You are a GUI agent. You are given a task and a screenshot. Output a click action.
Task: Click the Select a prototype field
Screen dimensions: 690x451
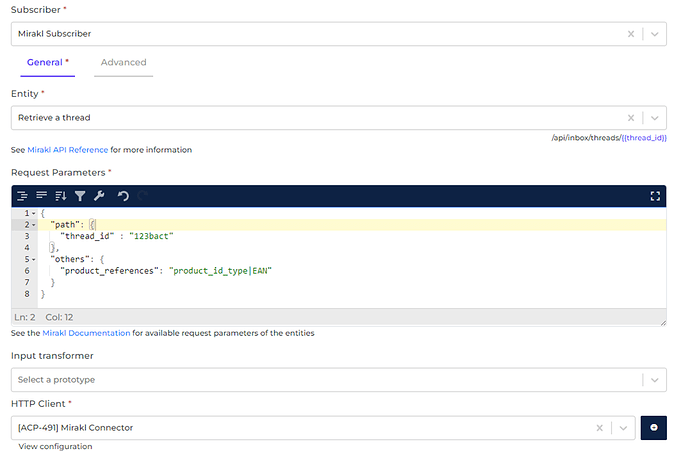tap(339, 380)
